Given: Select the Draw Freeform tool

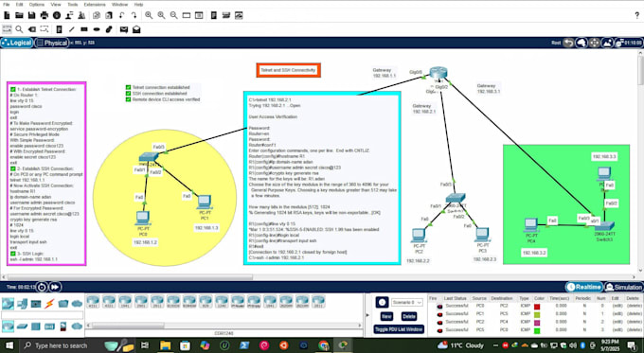Looking at the screenshot, I should (109, 29).
